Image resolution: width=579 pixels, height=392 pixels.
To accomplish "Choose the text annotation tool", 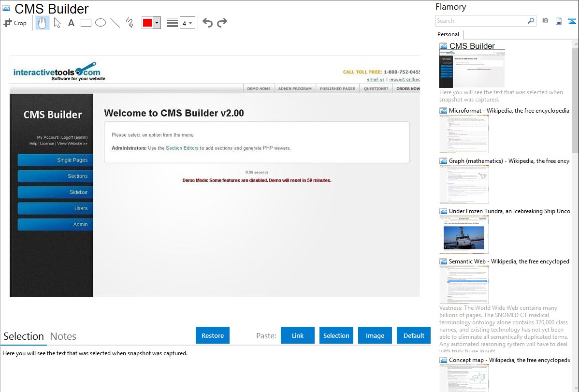I will point(71,23).
